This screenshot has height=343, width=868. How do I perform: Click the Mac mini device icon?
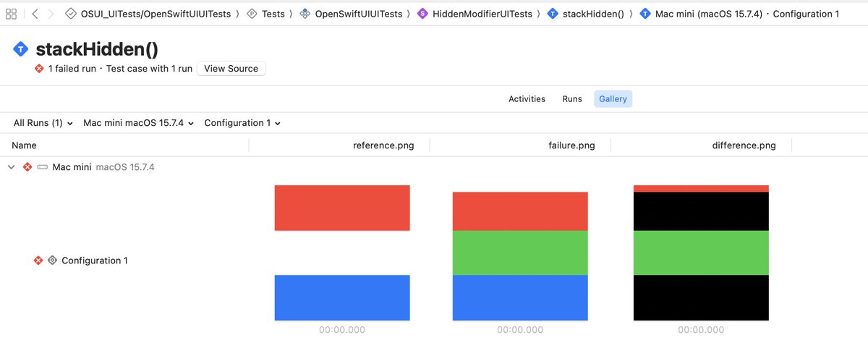43,167
